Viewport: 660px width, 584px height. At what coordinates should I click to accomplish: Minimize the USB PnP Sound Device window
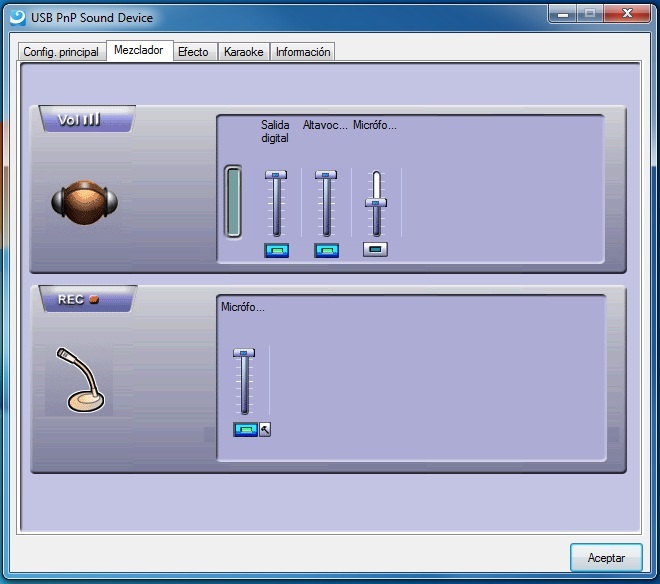pyautogui.click(x=563, y=14)
